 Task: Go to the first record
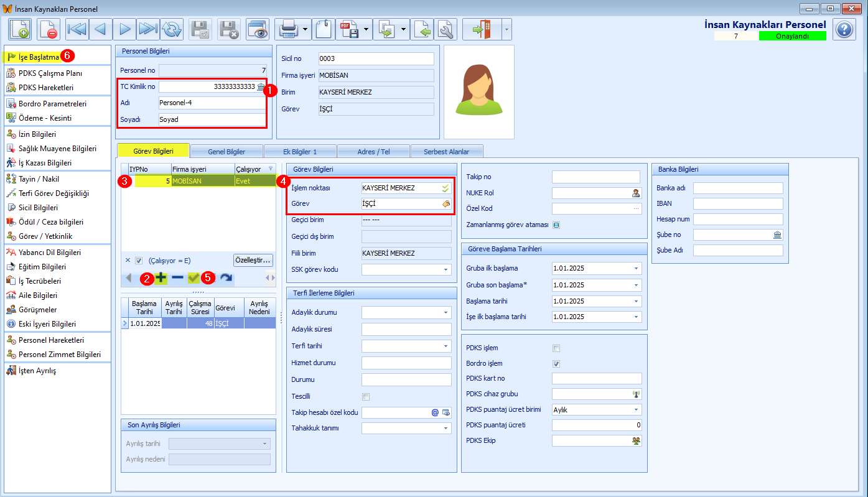point(77,29)
